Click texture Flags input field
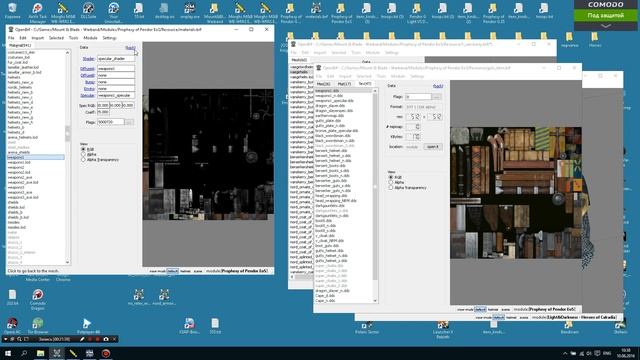The height and width of the screenshot is (360, 640). (418, 97)
